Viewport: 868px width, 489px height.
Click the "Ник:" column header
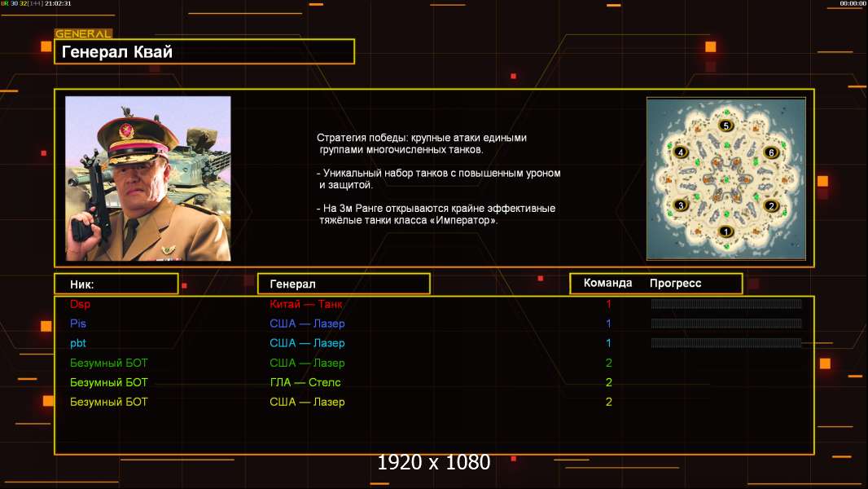click(116, 284)
